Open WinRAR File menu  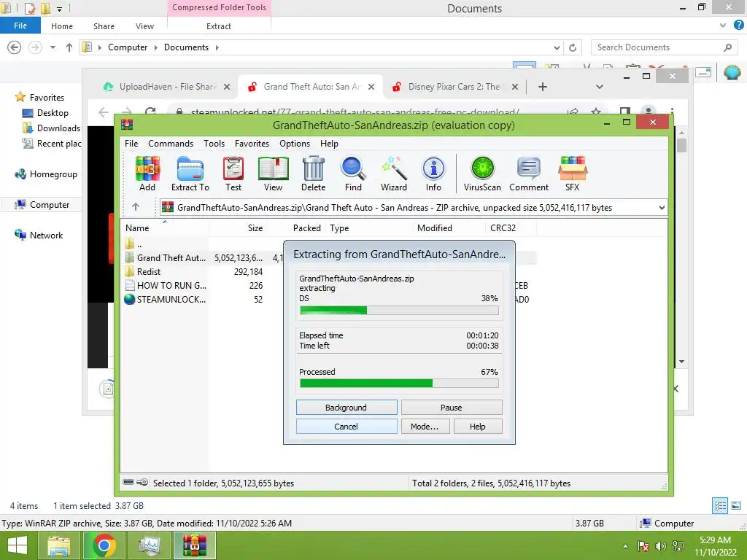pyautogui.click(x=131, y=144)
